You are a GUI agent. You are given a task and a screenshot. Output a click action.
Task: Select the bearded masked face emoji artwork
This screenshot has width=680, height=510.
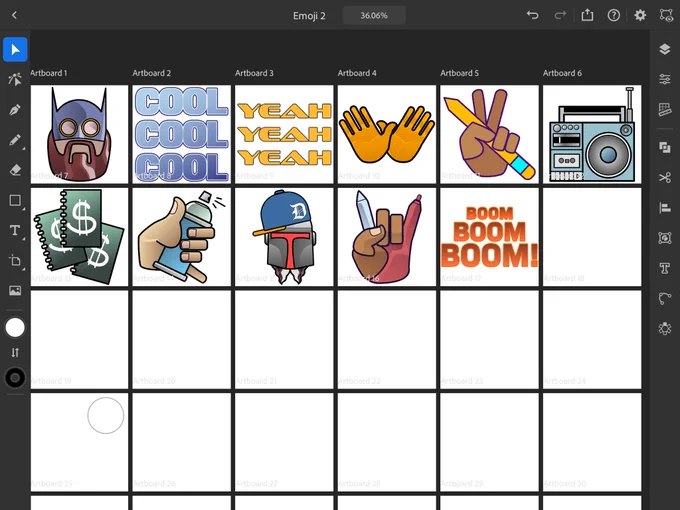click(x=79, y=134)
